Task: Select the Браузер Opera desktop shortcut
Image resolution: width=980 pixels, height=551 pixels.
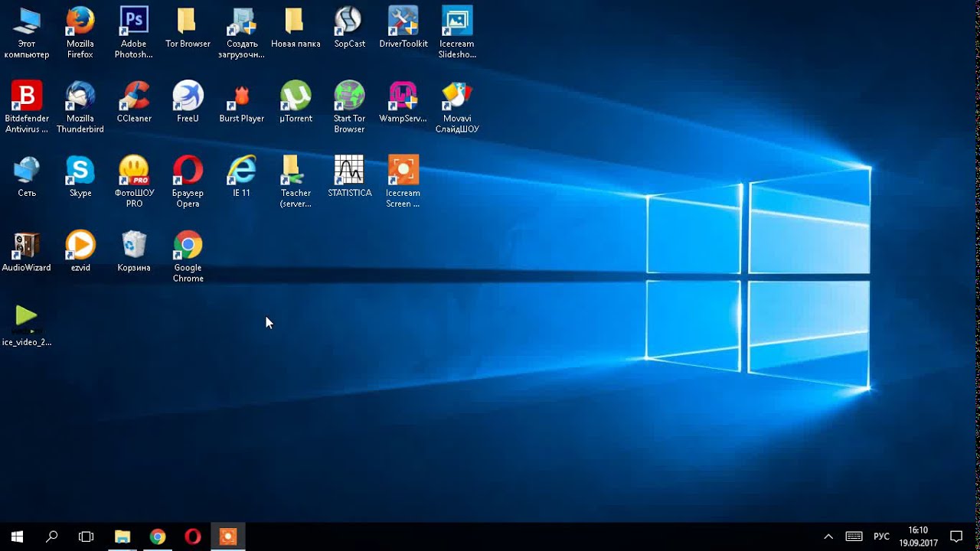Action: click(x=188, y=182)
